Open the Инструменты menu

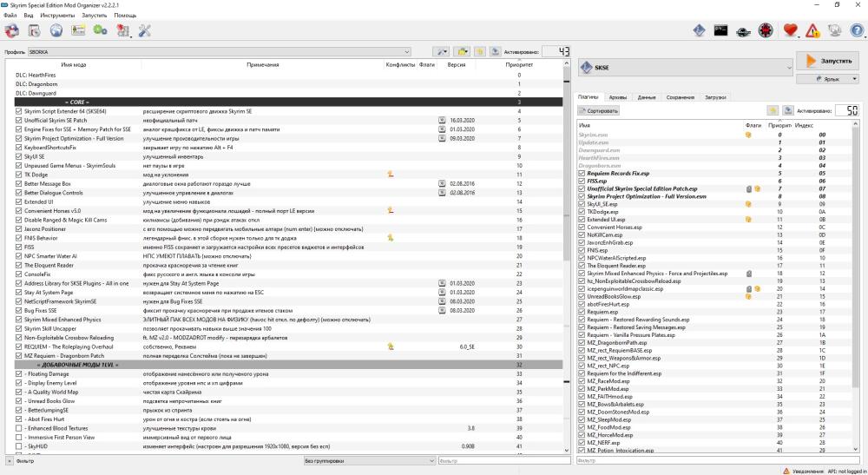click(x=57, y=15)
